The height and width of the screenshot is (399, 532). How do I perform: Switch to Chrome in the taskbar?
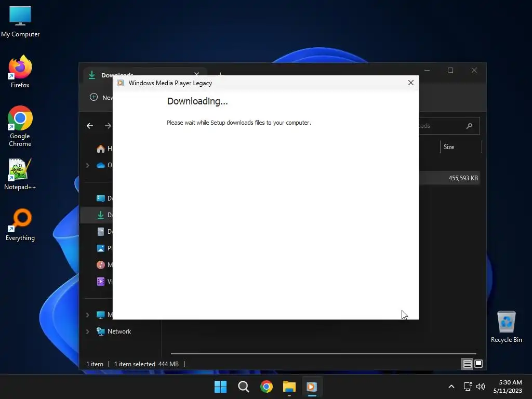[x=267, y=387]
